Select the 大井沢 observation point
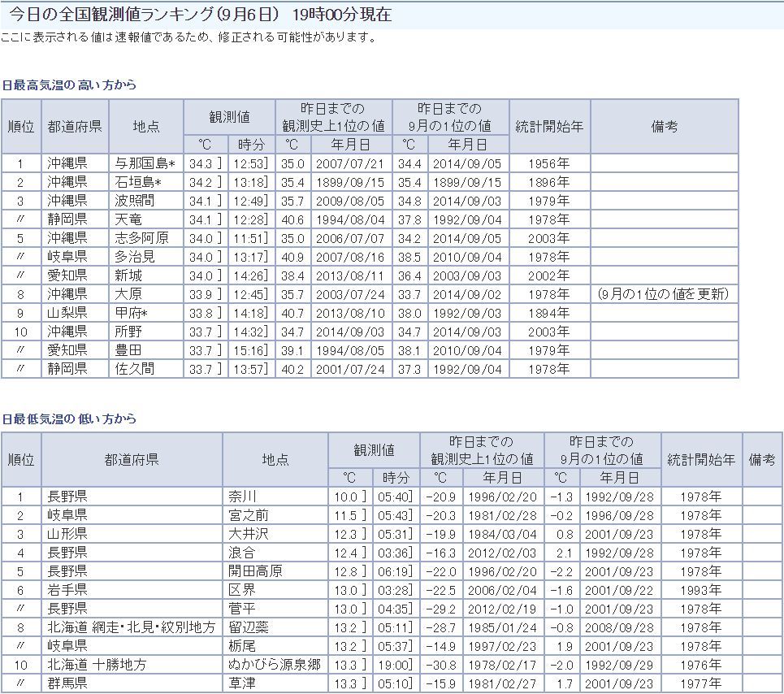Viewport: 784px width, 694px height. [x=248, y=534]
